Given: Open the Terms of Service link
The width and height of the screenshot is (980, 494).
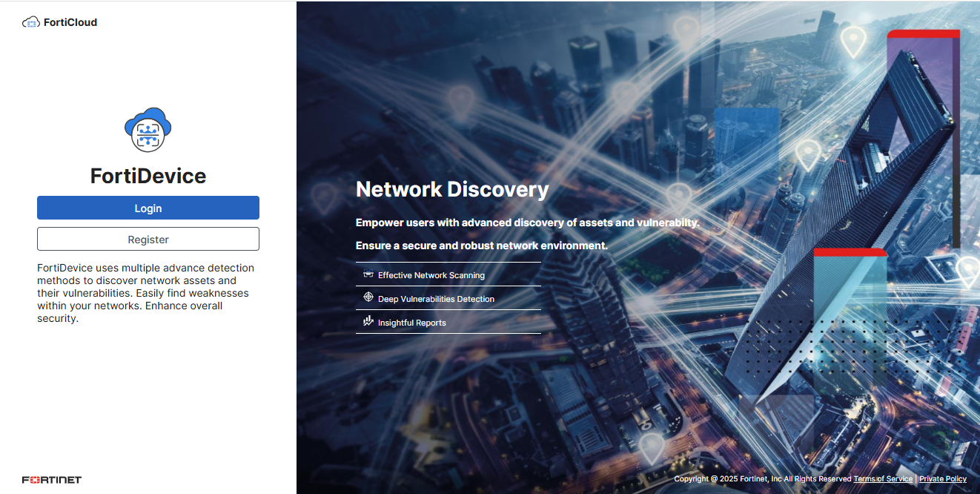Looking at the screenshot, I should [x=883, y=478].
